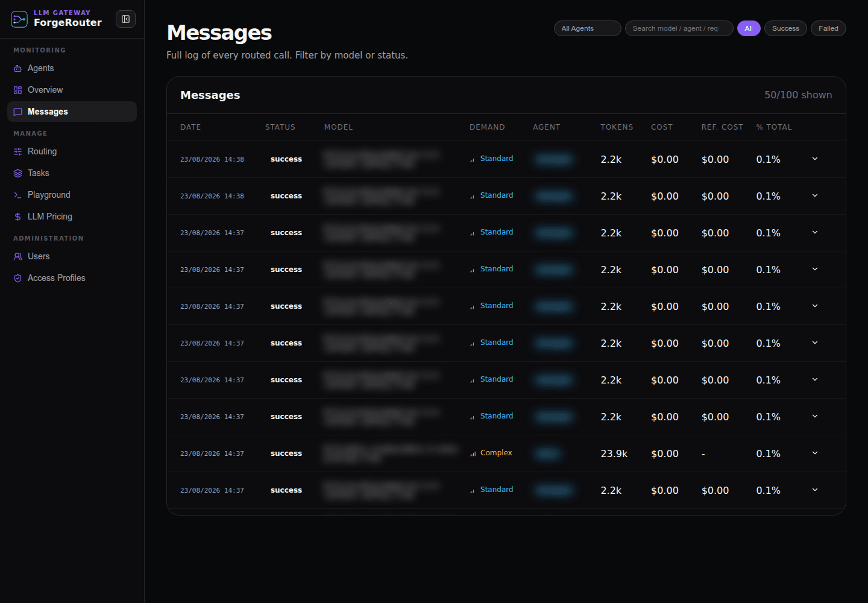This screenshot has width=868, height=603.
Task: Collapse the sidebar with the panel icon
Action: (125, 19)
